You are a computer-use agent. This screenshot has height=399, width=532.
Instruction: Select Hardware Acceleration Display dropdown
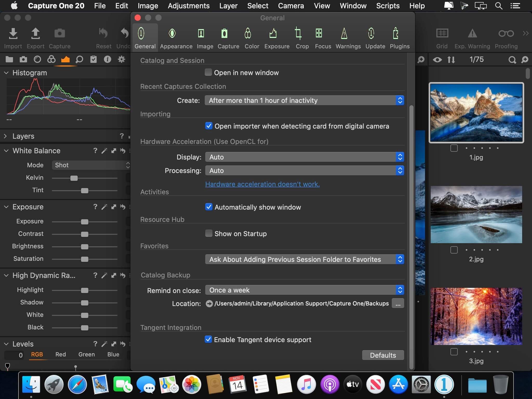(x=304, y=157)
